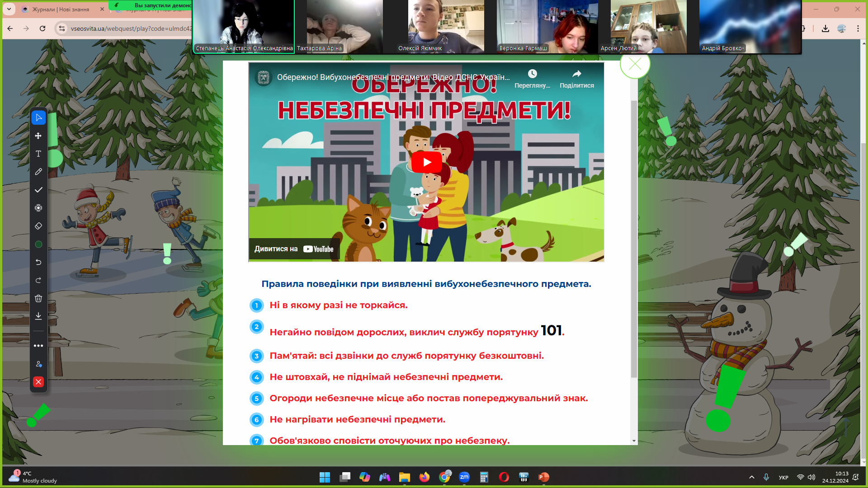Click the snowman's green exclamation mark
868x488 pixels.
click(x=725, y=399)
